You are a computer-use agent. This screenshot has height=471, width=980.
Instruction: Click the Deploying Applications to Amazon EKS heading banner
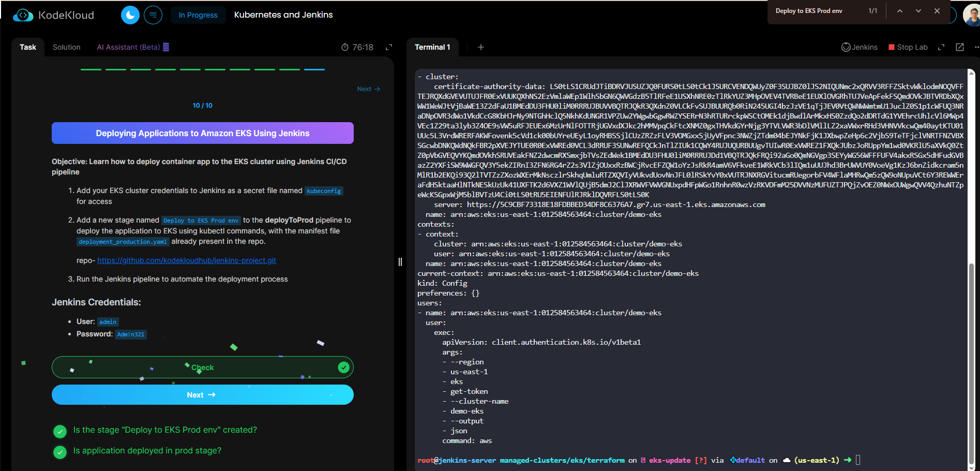[203, 133]
